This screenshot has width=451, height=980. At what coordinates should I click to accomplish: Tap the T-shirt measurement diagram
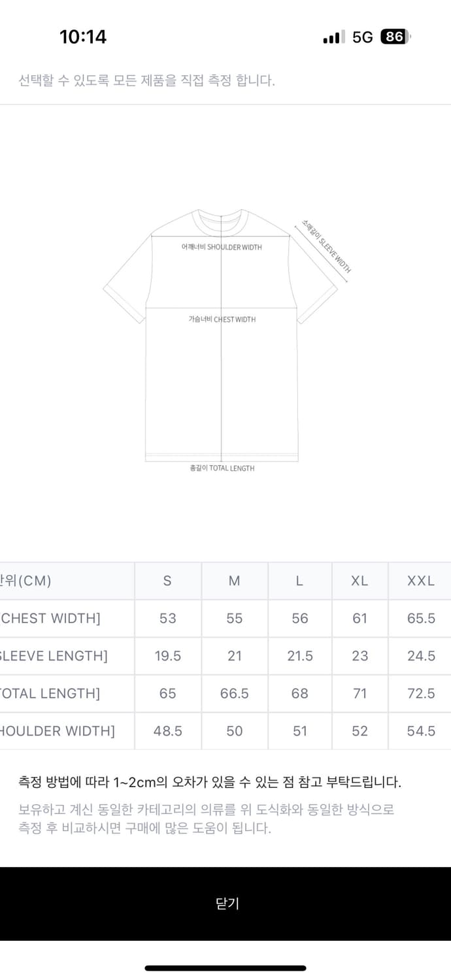pyautogui.click(x=225, y=340)
